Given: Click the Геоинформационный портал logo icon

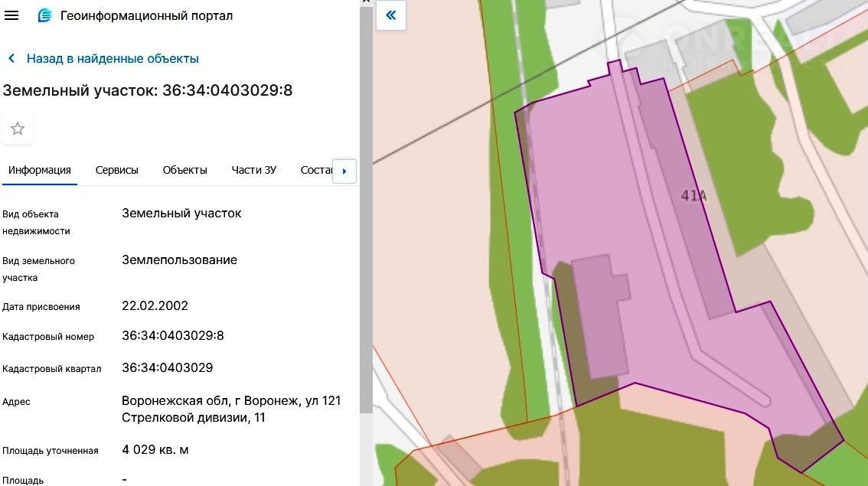Looking at the screenshot, I should pos(45,15).
